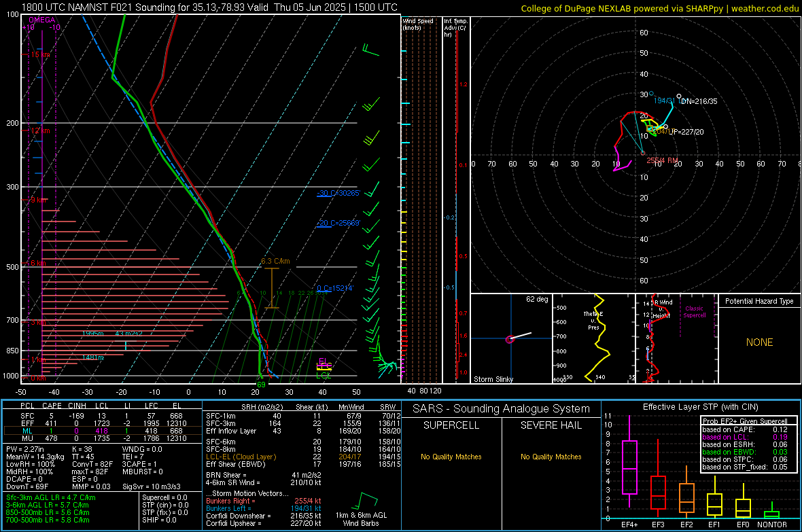Click the green LCL label on the skew-T

coord(324,376)
